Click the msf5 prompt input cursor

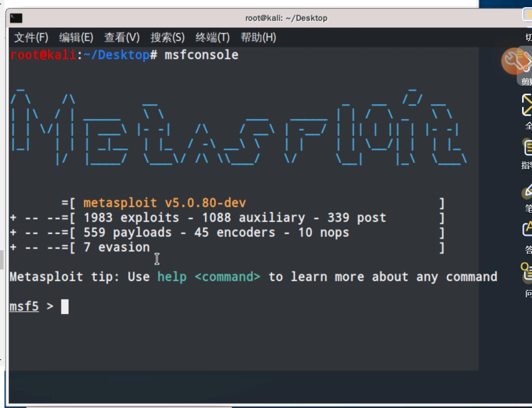65,307
